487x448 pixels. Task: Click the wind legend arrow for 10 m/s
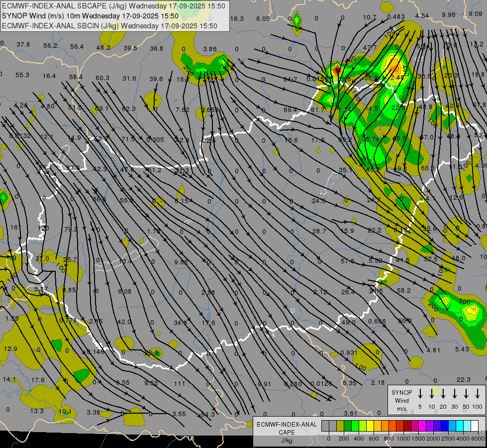click(432, 393)
